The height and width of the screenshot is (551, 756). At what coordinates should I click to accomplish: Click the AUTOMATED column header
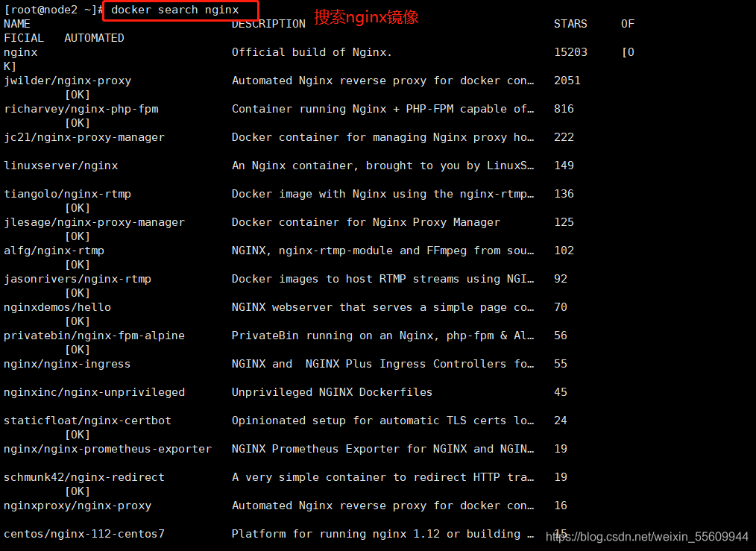click(x=94, y=37)
